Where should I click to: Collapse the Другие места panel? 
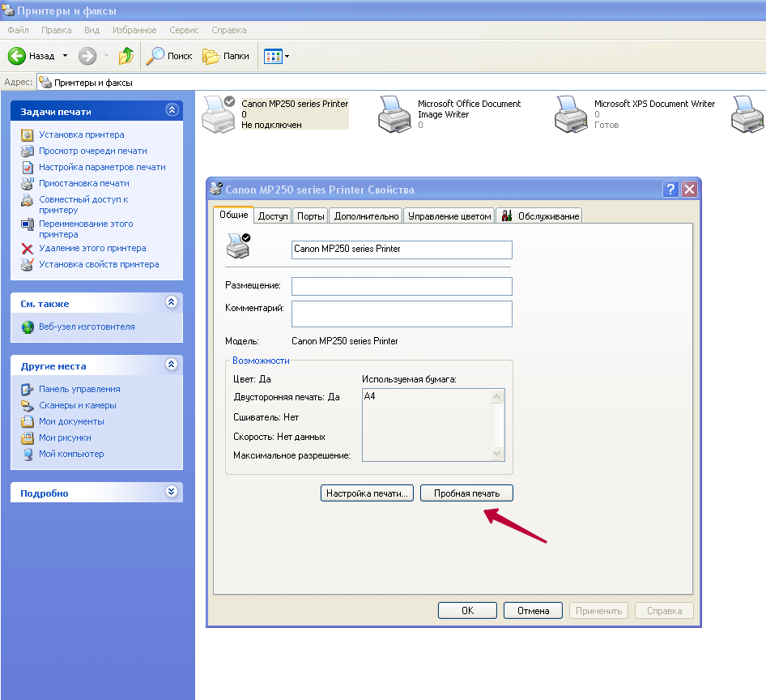(x=171, y=365)
